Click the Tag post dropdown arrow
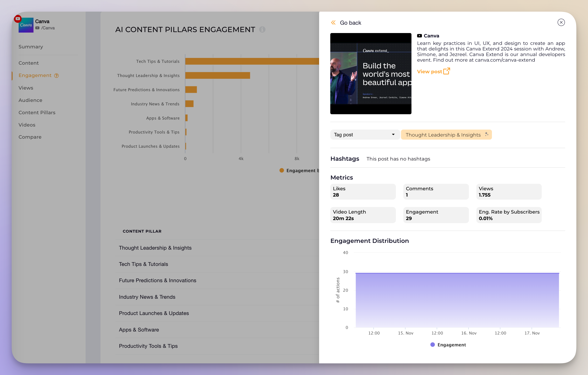588x375 pixels. click(393, 135)
